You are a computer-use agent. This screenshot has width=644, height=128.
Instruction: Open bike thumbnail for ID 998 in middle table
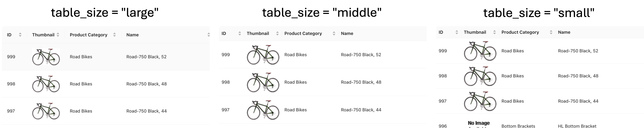(x=263, y=82)
